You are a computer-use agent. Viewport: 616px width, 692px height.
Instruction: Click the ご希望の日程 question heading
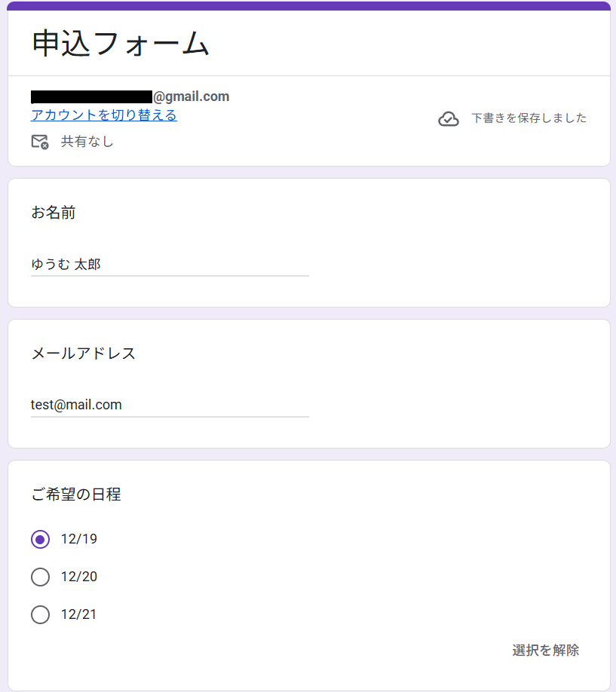(76, 495)
